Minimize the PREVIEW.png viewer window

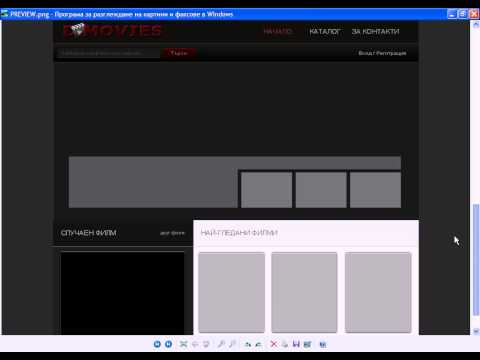pos(452,14)
